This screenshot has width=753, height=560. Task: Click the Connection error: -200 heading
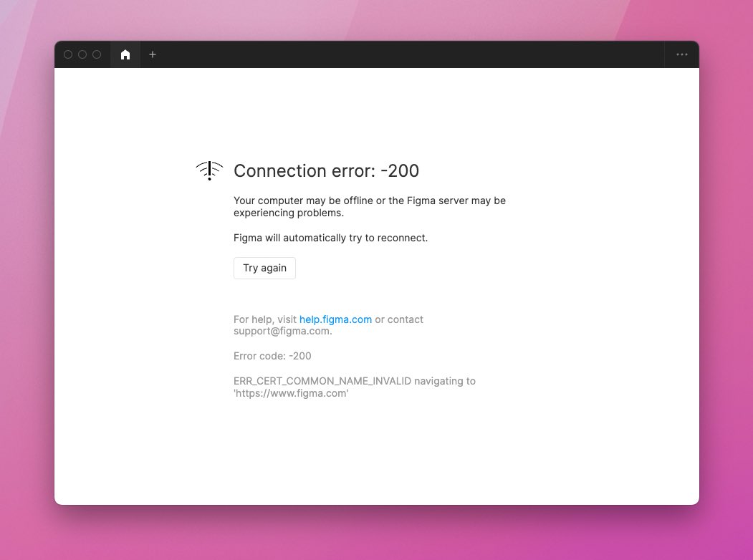tap(326, 171)
